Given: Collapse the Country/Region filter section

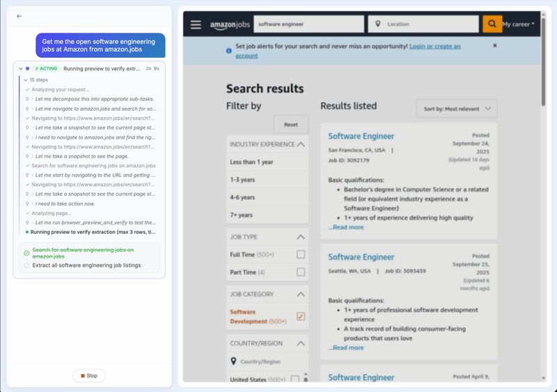Looking at the screenshot, I should [301, 343].
